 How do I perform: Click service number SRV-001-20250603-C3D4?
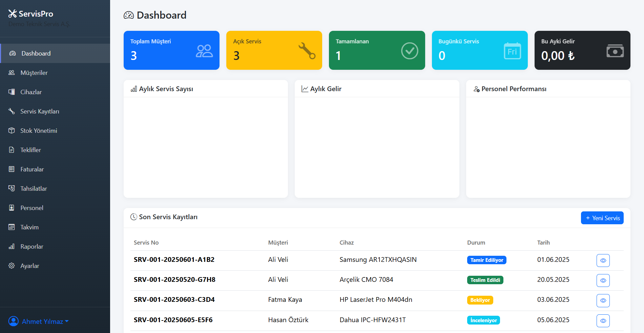174,299
